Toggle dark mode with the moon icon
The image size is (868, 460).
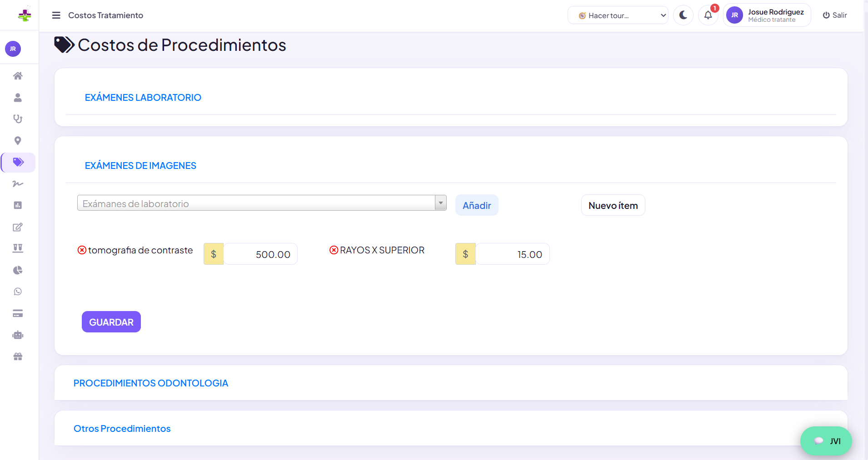point(683,15)
